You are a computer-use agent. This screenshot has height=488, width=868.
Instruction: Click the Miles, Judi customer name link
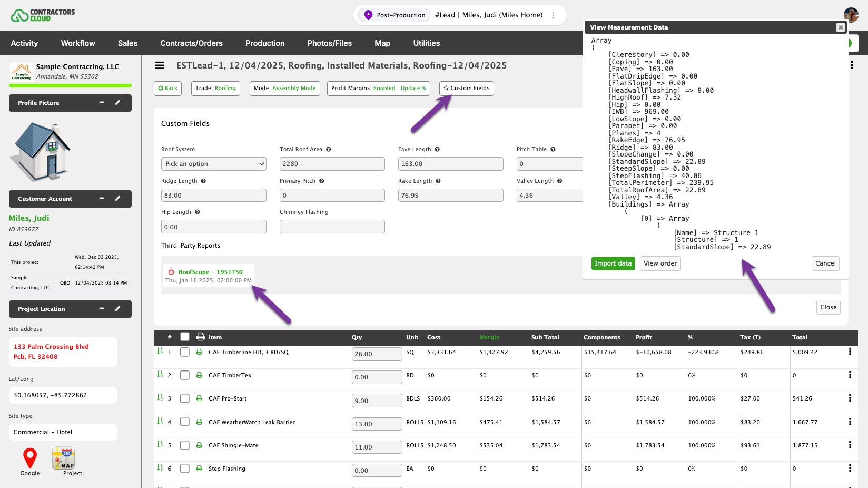click(x=29, y=218)
